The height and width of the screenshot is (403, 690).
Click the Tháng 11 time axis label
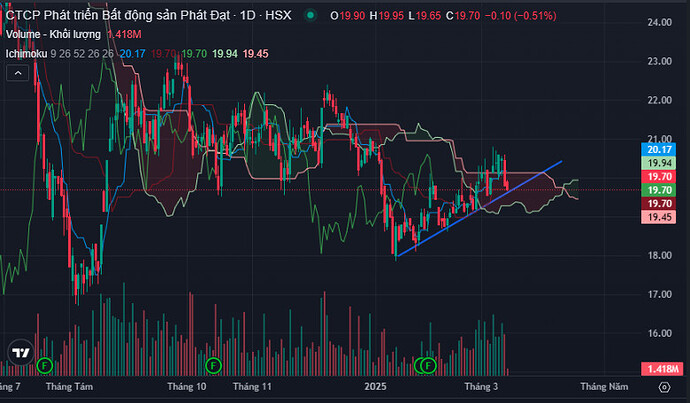pos(252,387)
